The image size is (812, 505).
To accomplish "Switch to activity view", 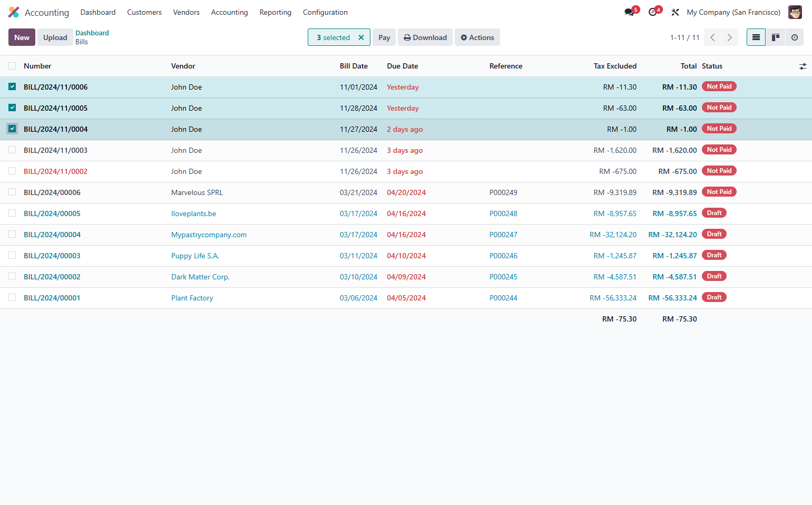I will [794, 37].
